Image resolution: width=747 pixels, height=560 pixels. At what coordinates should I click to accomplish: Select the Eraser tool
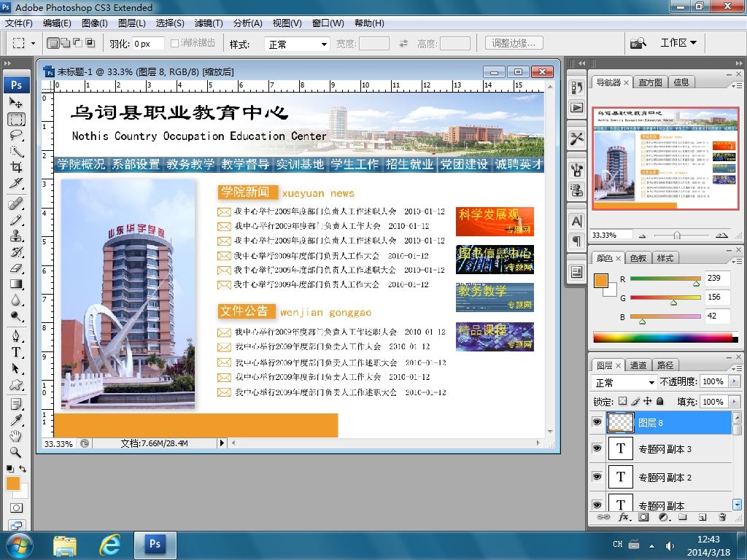[16, 268]
